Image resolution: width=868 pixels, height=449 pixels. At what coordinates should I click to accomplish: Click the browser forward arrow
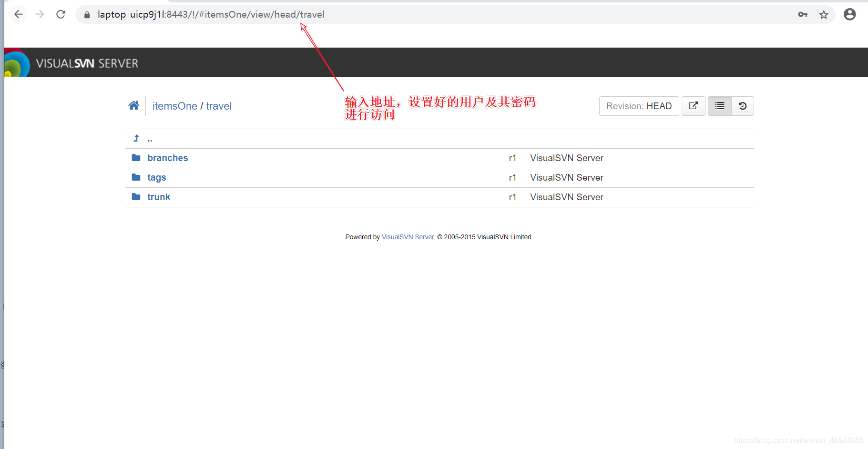tap(40, 14)
